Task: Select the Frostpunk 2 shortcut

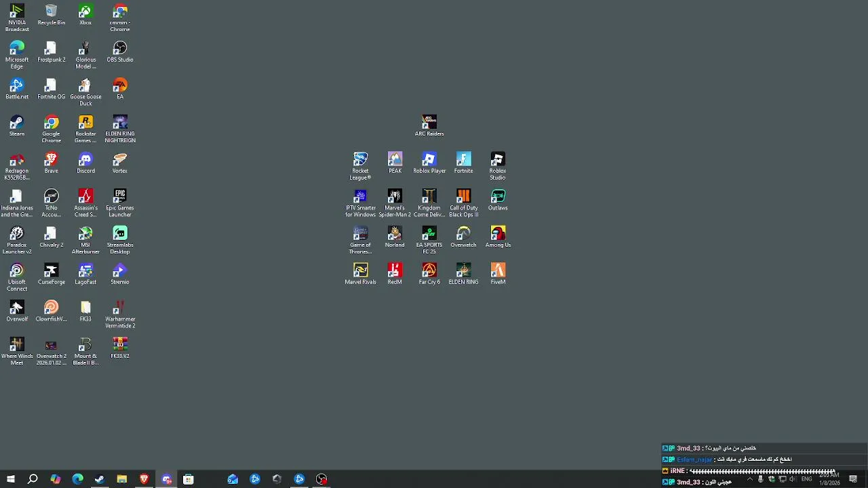Action: pyautogui.click(x=52, y=52)
